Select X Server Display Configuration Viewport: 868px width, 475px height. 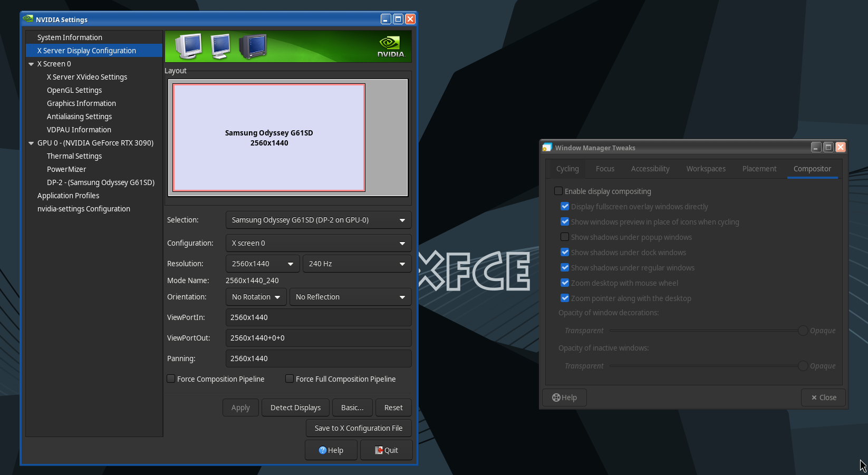94,51
